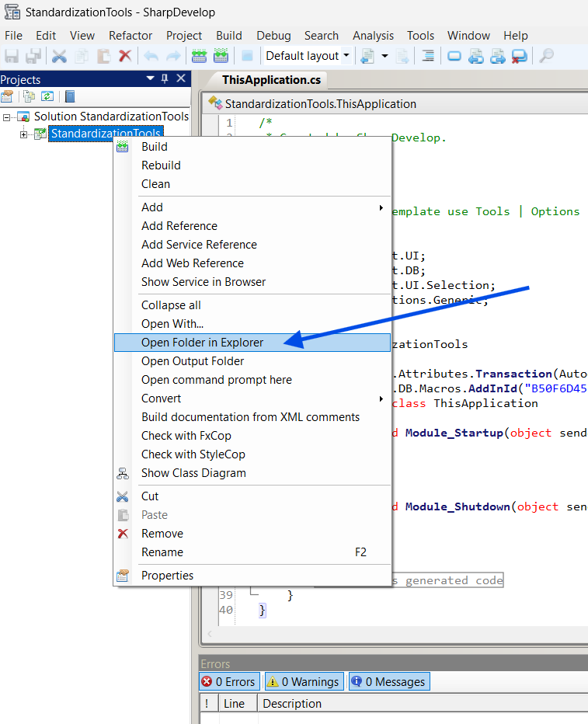The width and height of the screenshot is (588, 724).
Task: Open the Projects panel options arrow
Action: click(x=150, y=78)
